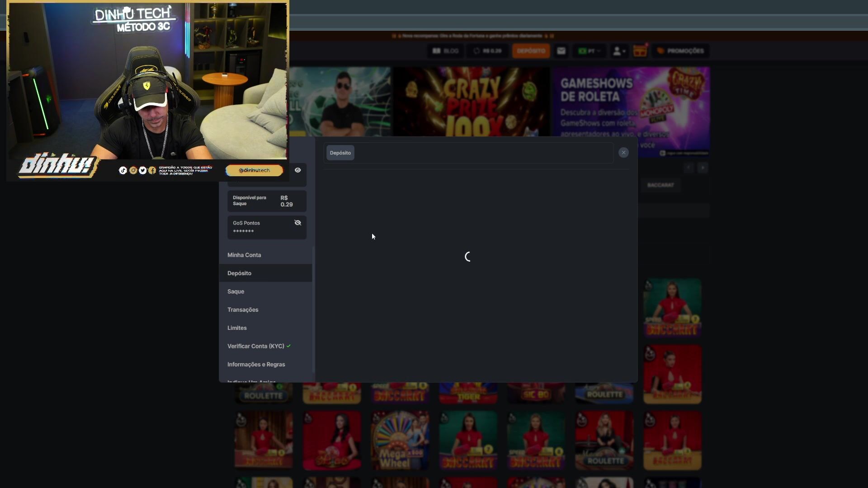Reveal GoS Pontos using crossed-eye icon
868x488 pixels.
coord(297,223)
